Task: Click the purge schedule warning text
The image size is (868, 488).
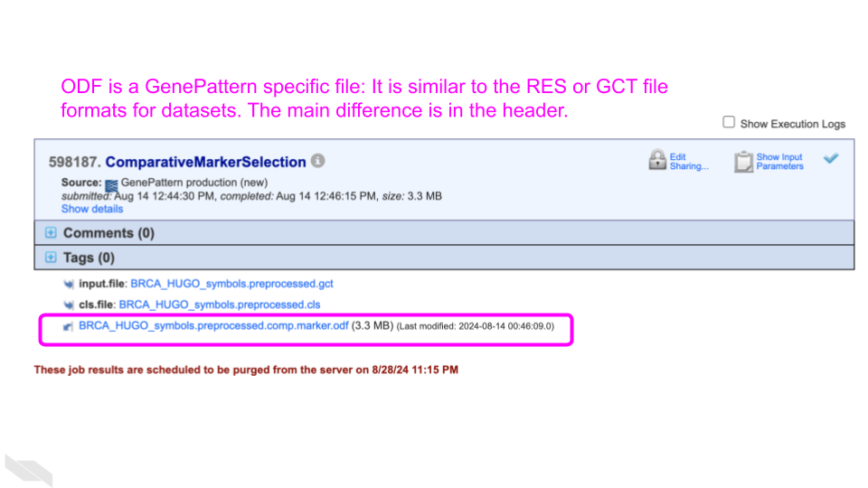Action: tap(246, 370)
